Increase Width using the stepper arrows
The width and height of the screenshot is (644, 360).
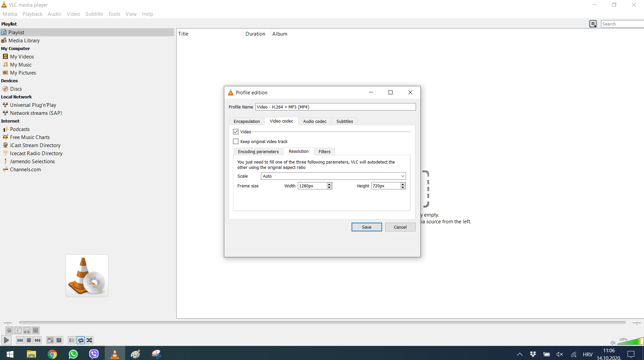(x=329, y=184)
